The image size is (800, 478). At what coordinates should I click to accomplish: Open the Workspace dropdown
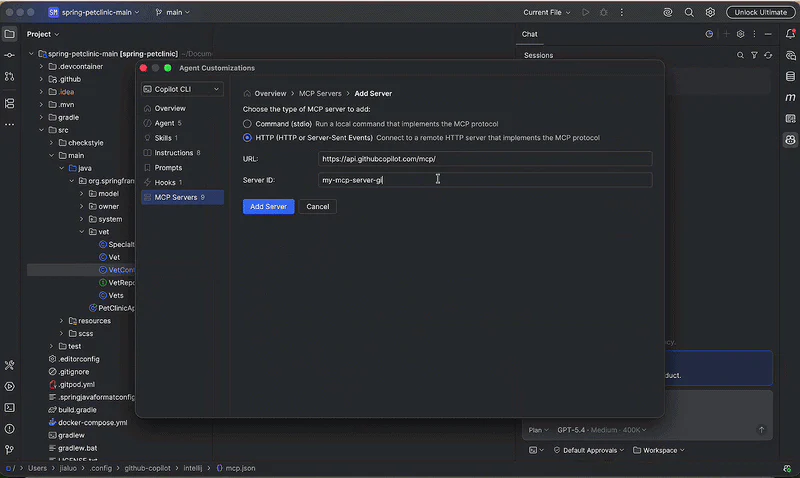click(x=659, y=450)
